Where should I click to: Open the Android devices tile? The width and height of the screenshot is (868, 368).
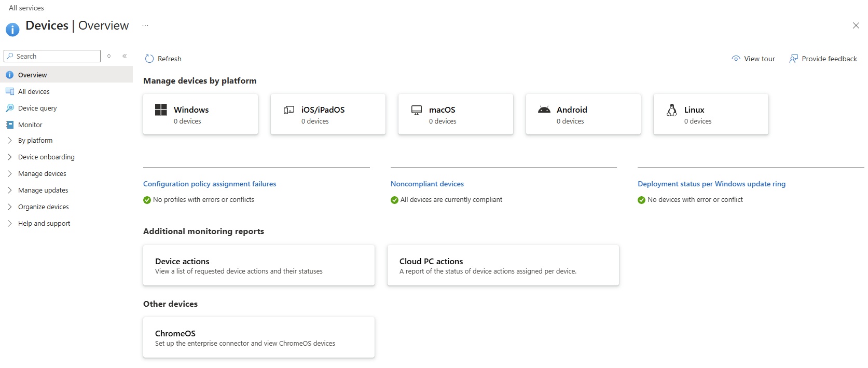[583, 115]
